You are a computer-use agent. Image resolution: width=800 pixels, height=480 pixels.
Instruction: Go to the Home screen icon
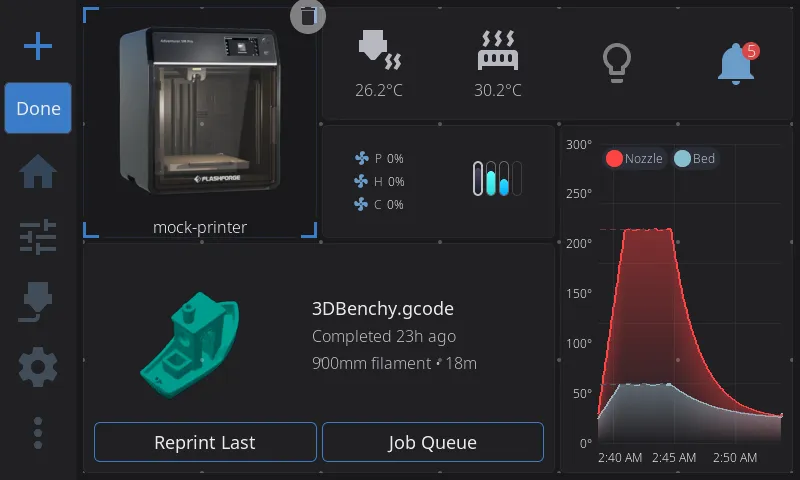(38, 171)
